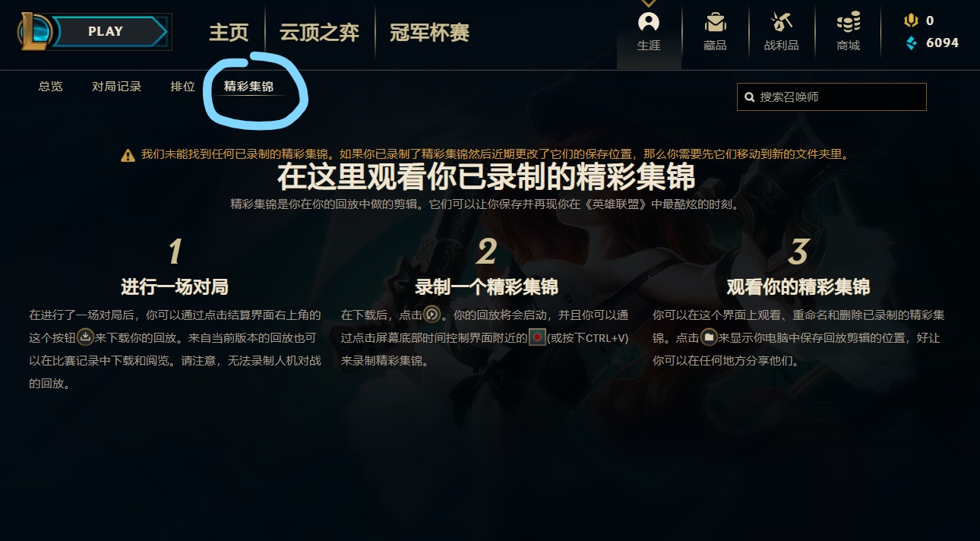Open the 生涯 profile icon
The image size is (980, 541).
649,21
